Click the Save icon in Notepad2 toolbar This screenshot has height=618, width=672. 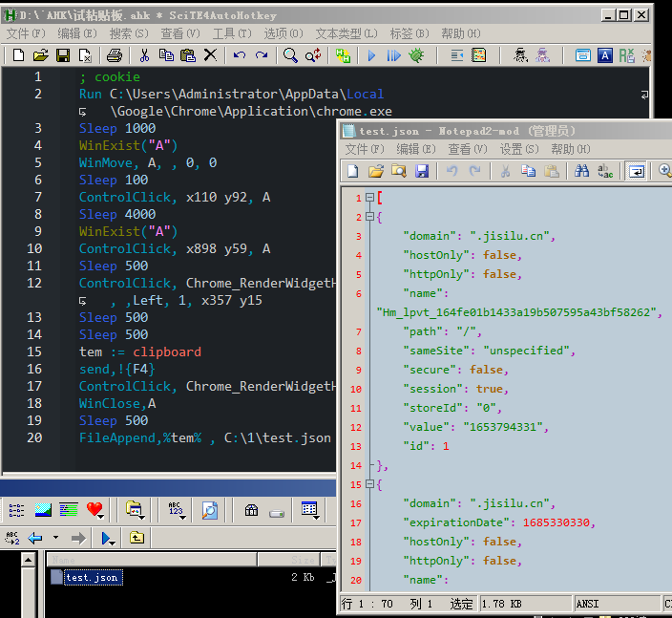[421, 171]
